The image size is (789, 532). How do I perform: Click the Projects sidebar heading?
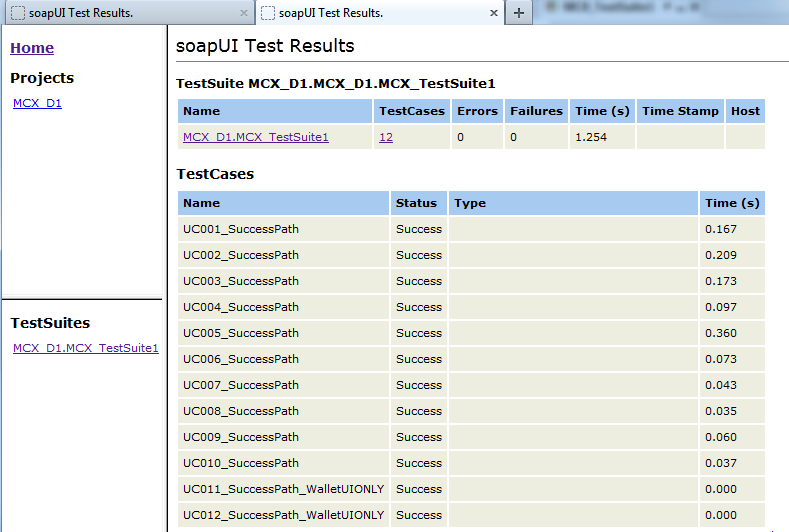tap(42, 78)
